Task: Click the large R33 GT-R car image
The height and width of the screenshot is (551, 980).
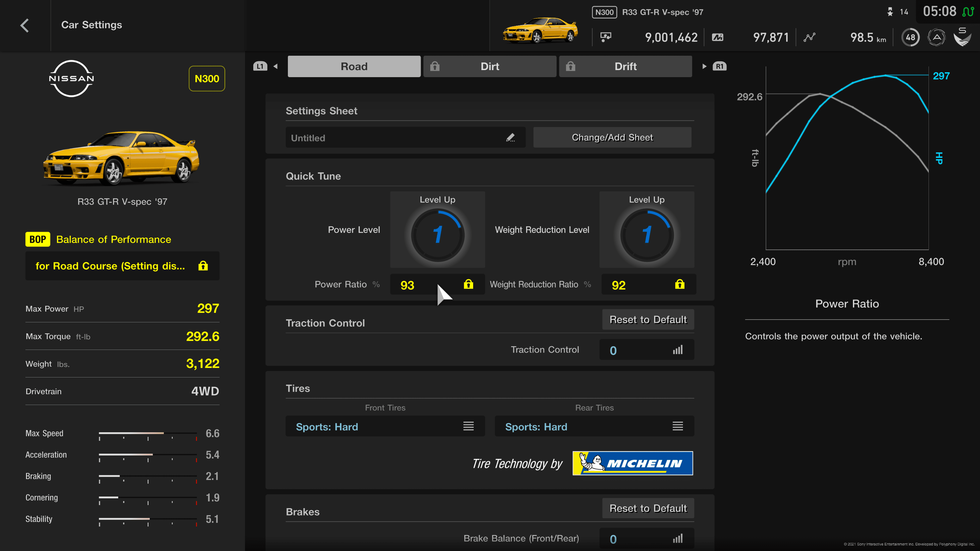Action: pos(122,158)
